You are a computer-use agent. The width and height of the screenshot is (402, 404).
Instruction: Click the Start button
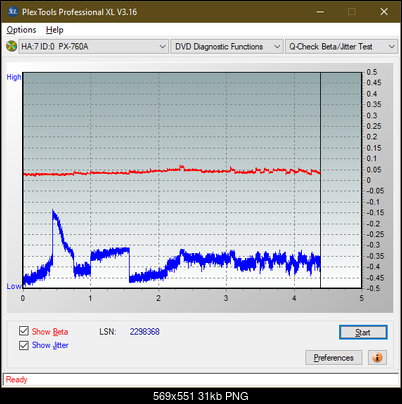click(x=363, y=332)
